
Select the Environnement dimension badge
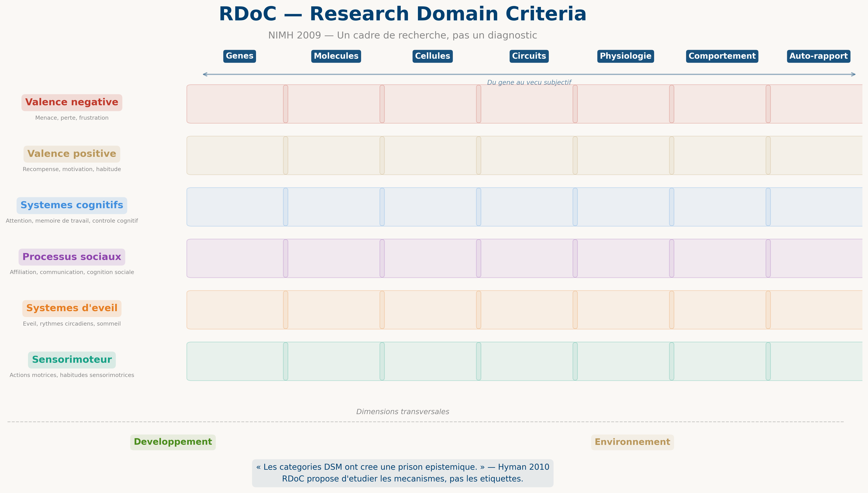(x=632, y=442)
